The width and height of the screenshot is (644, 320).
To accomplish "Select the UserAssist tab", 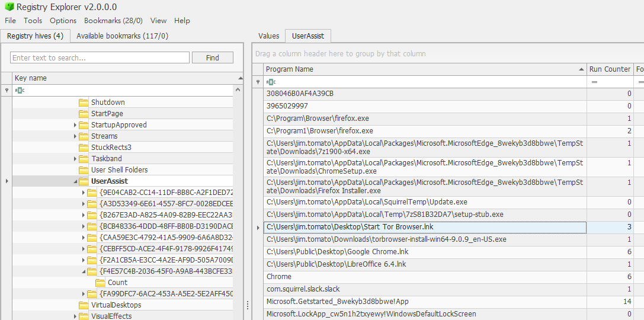I will point(308,36).
